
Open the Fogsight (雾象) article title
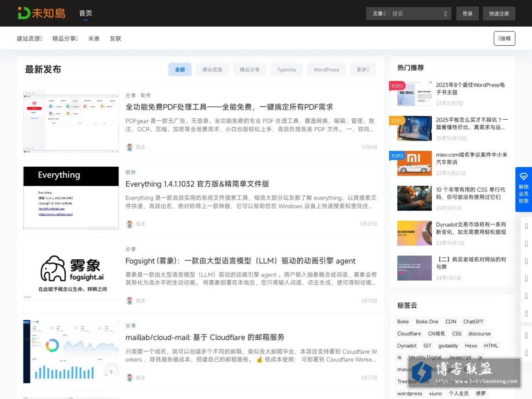click(240, 261)
